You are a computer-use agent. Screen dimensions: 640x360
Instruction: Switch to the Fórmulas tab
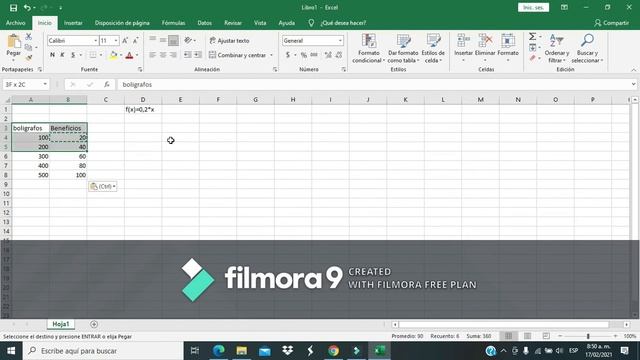[173, 23]
